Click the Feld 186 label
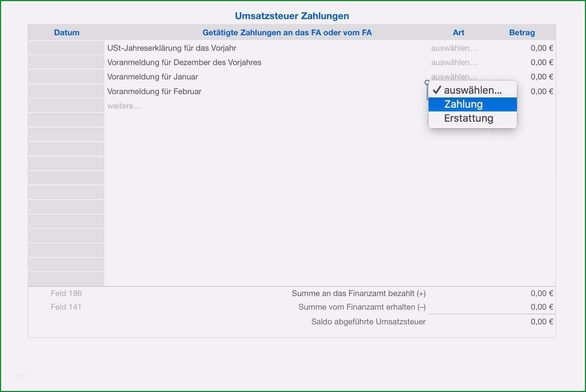Image resolution: width=586 pixels, height=392 pixels. 66,293
